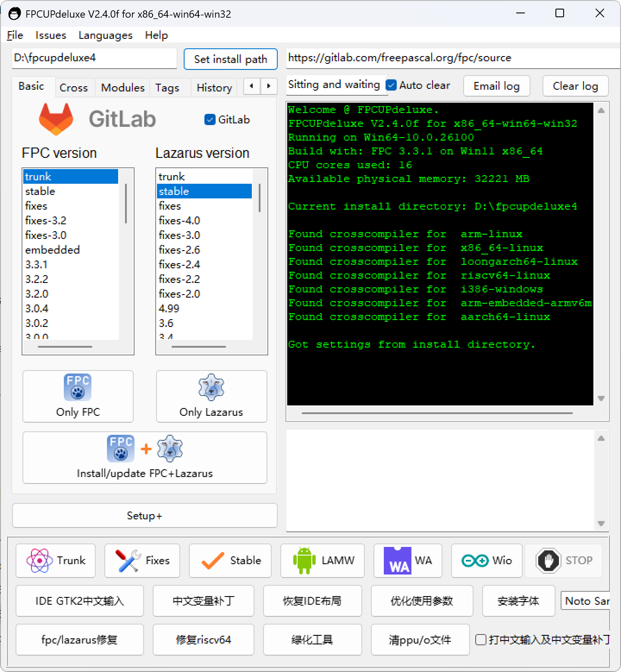Viewport: 621px width, 672px height.
Task: Enable the 打中文输入及中文变量补丁 checkbox
Action: click(481, 639)
